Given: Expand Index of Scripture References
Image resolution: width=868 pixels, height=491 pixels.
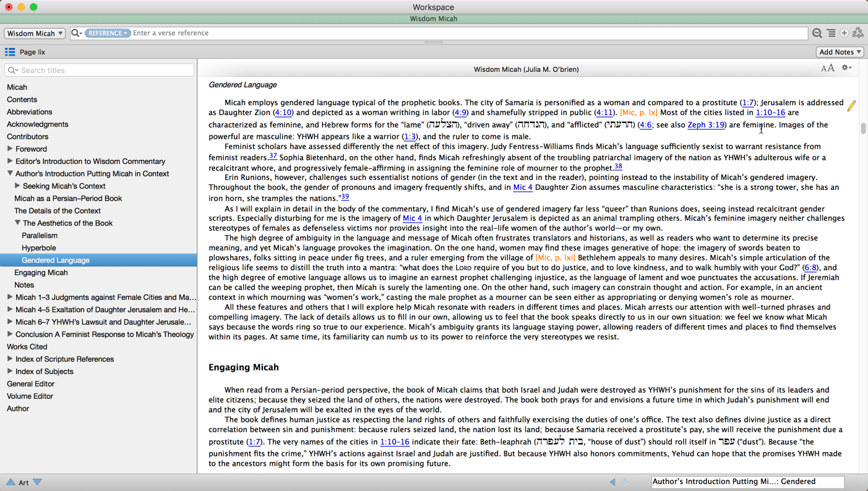Looking at the screenshot, I should [x=10, y=359].
